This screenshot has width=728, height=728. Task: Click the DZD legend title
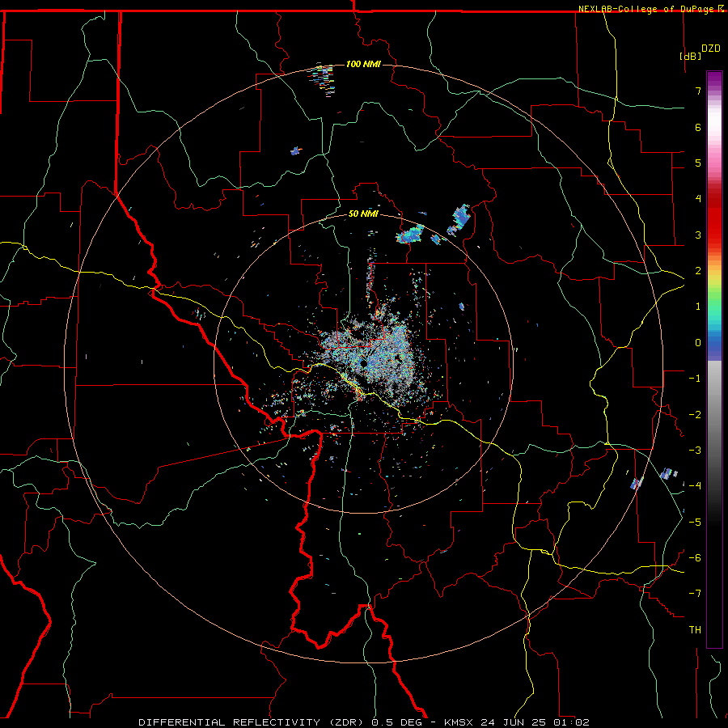pyautogui.click(x=711, y=49)
